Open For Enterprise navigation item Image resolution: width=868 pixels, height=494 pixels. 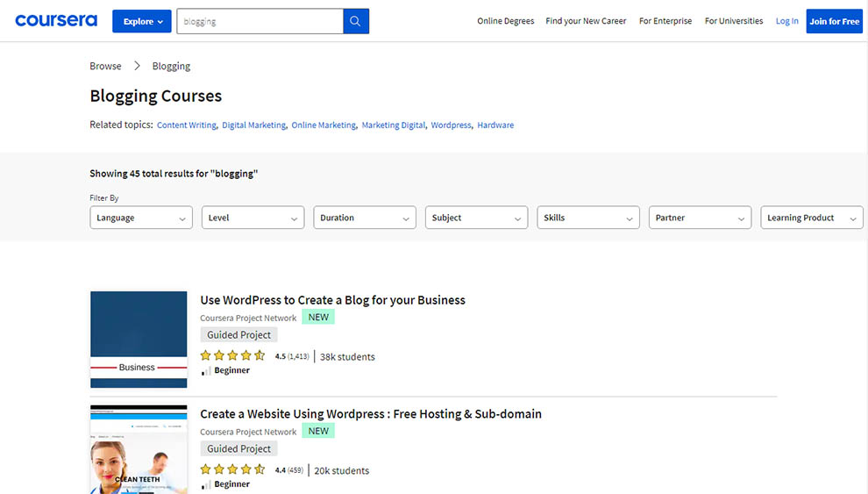[x=665, y=21]
